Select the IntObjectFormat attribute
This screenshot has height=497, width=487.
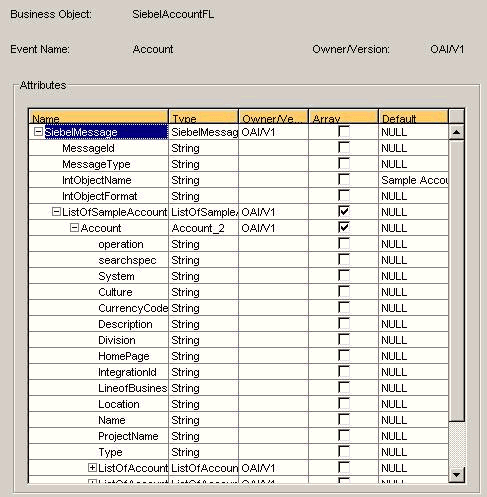click(100, 196)
